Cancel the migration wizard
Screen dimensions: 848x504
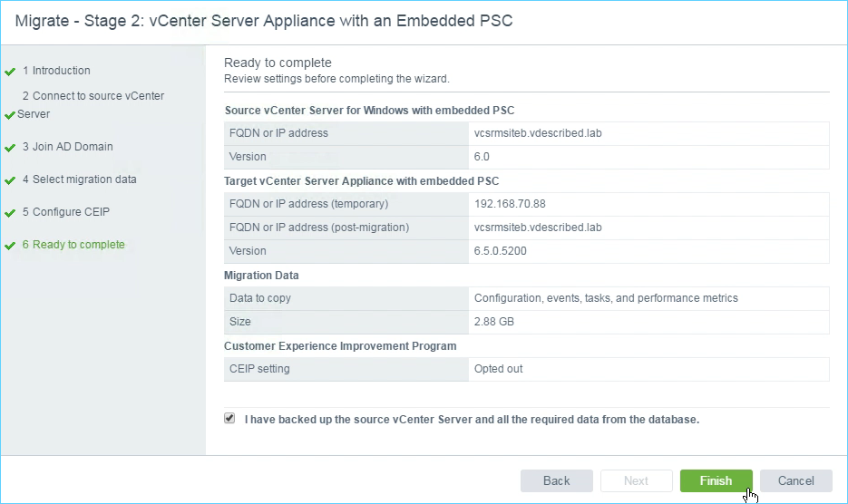[x=795, y=480]
